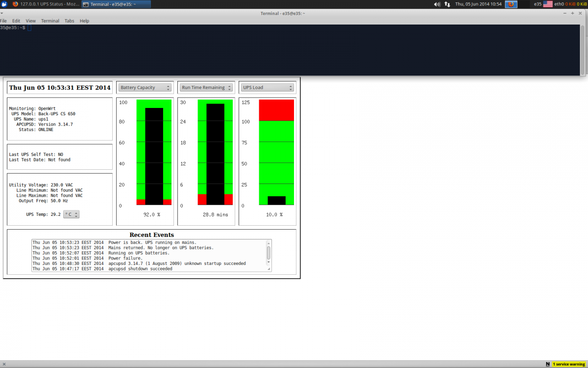Click the date and time clock
Viewport: 588px width, 368px height.
[478, 4]
